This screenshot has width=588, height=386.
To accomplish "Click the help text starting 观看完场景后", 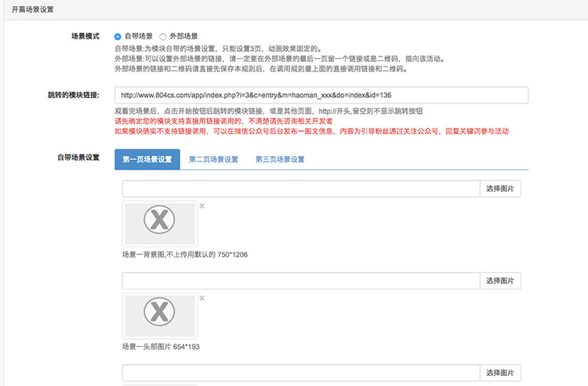I will pyautogui.click(x=268, y=111).
